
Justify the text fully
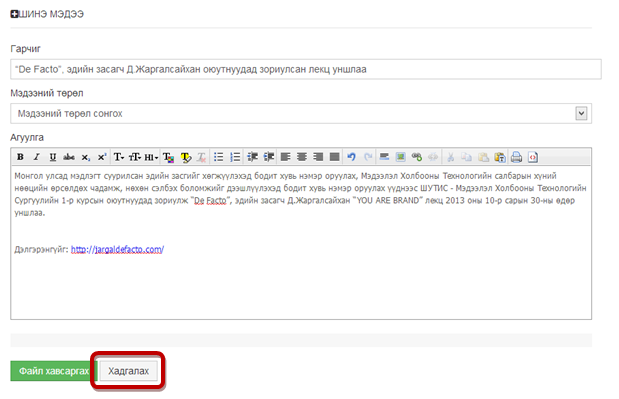click(x=334, y=157)
